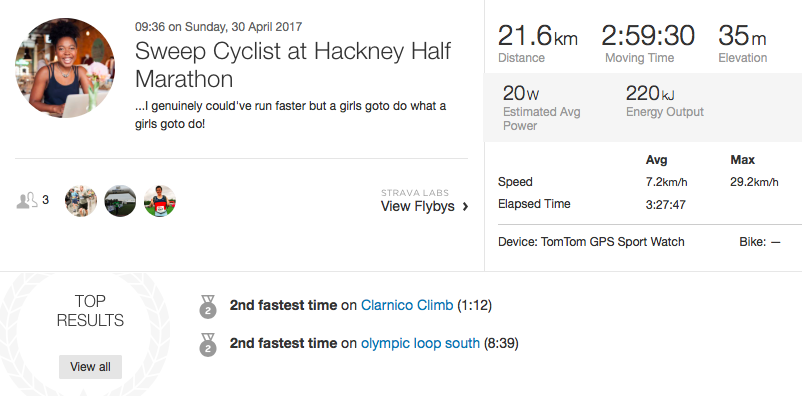The width and height of the screenshot is (802, 396).
Task: Open the third athlete avatar in red
Action: pyautogui.click(x=160, y=201)
